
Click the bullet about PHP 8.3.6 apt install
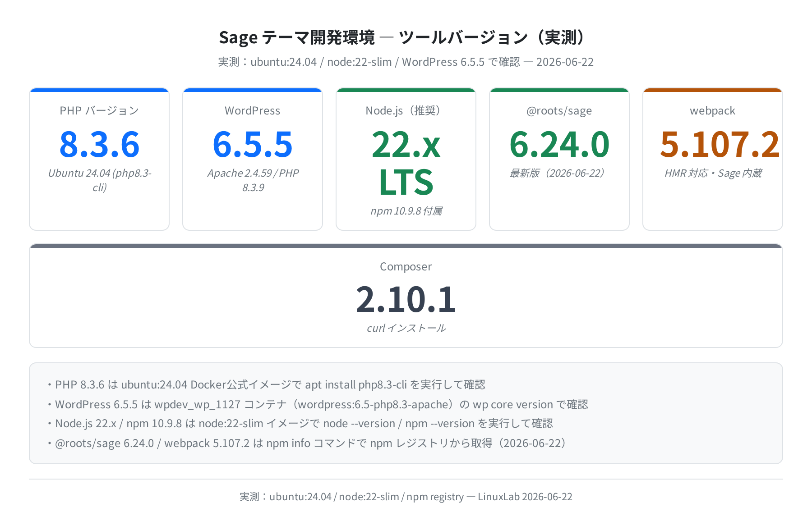266,384
